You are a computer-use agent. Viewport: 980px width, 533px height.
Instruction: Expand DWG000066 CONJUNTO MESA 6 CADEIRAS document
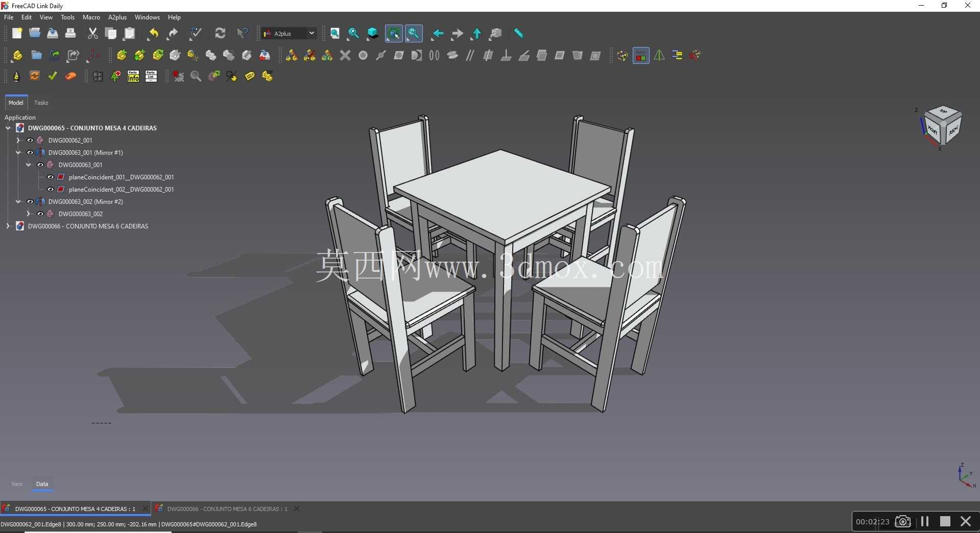pos(8,226)
